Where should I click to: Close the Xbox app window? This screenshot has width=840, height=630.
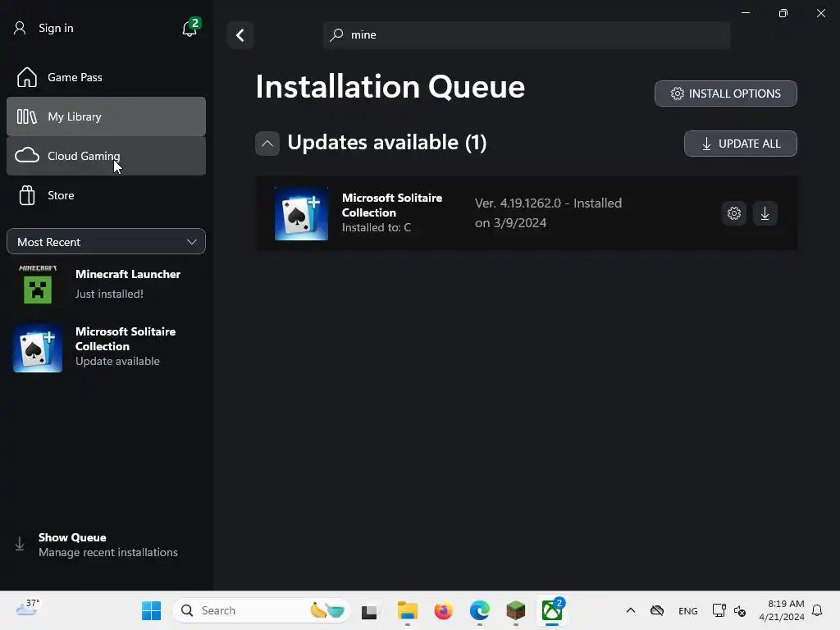[820, 13]
